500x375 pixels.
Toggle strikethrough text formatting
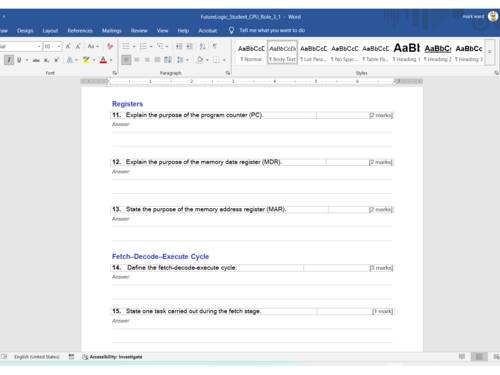point(36,60)
